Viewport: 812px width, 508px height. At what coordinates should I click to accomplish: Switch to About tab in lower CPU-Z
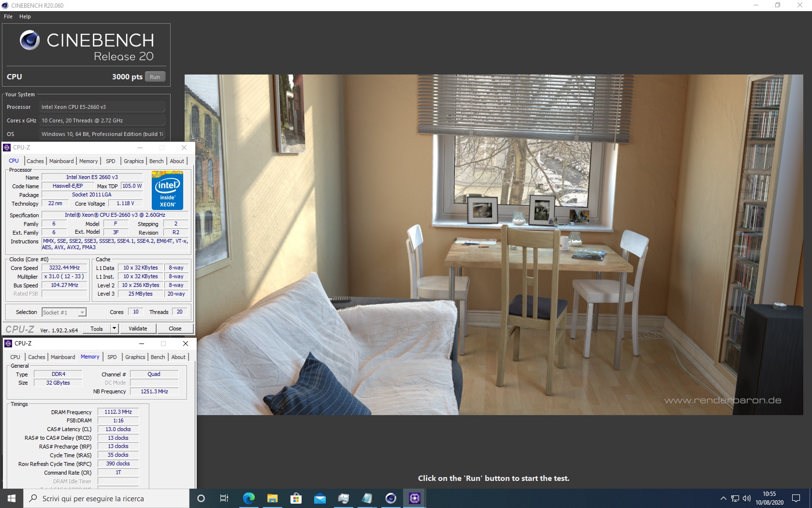(178, 357)
